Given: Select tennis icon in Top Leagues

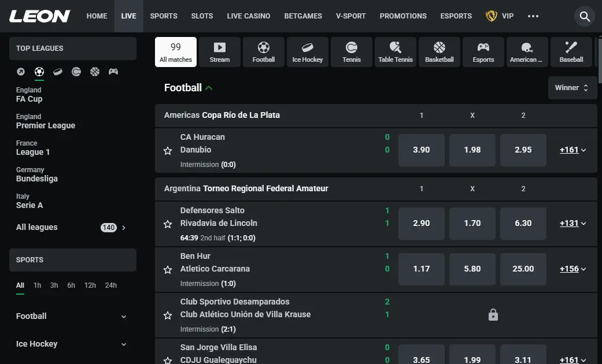Looking at the screenshot, I should [76, 72].
